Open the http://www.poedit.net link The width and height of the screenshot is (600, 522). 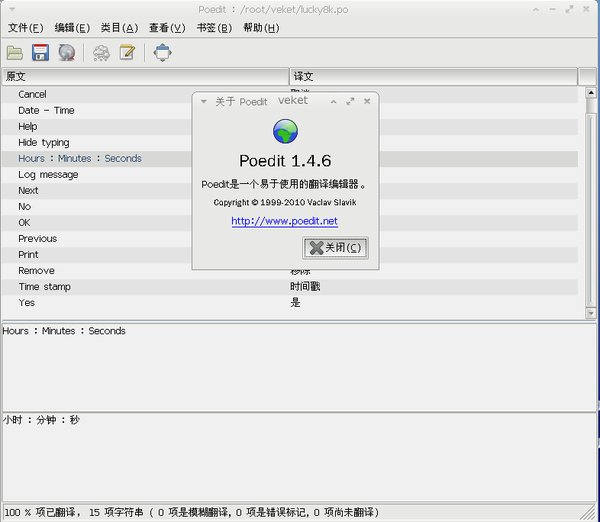coord(285,221)
